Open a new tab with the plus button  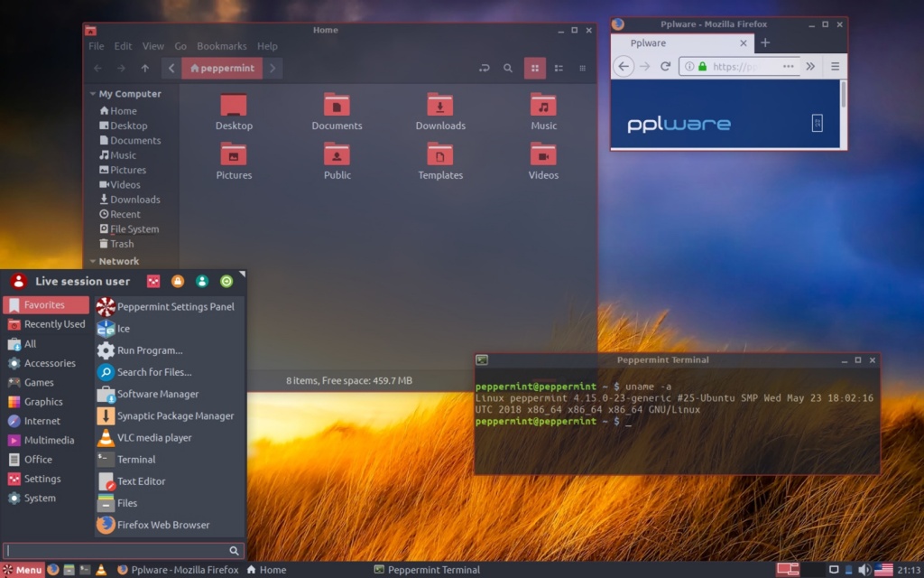coord(765,42)
